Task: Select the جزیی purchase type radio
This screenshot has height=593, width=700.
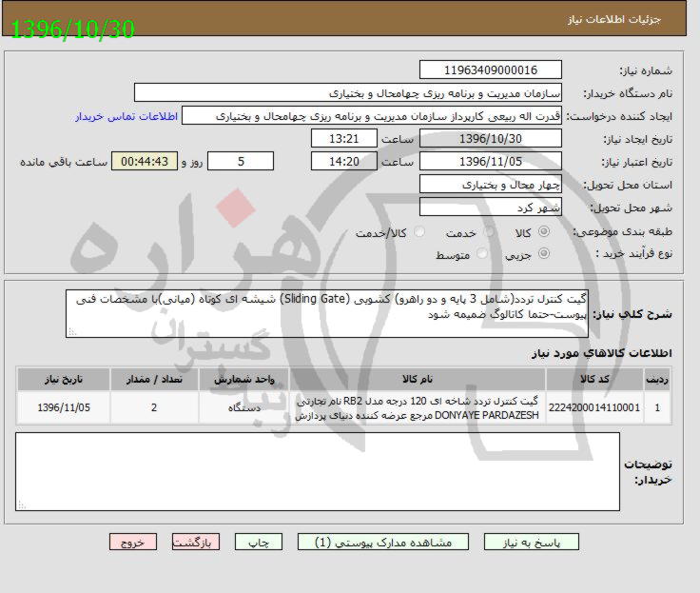Action: [544, 253]
